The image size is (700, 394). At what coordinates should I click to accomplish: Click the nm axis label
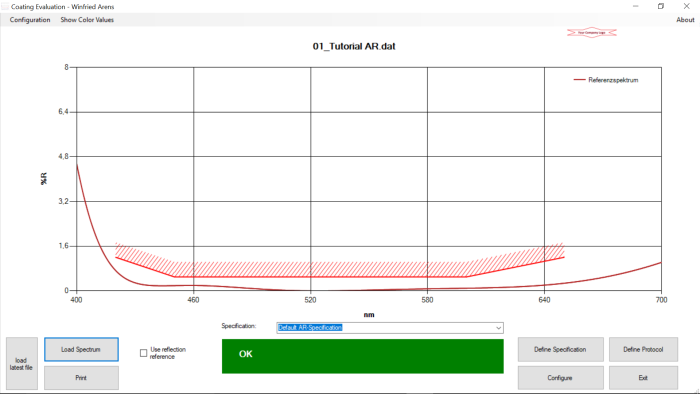coord(369,315)
